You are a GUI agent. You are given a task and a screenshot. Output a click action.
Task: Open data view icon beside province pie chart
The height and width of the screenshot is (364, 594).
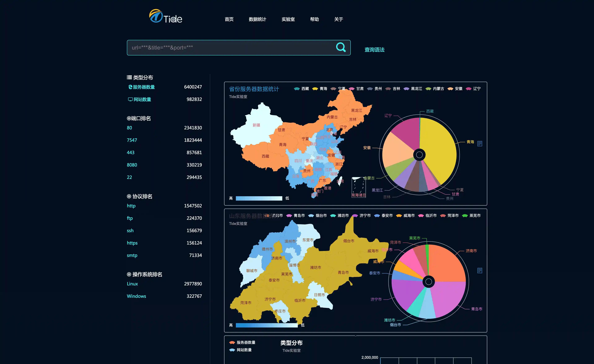479,143
